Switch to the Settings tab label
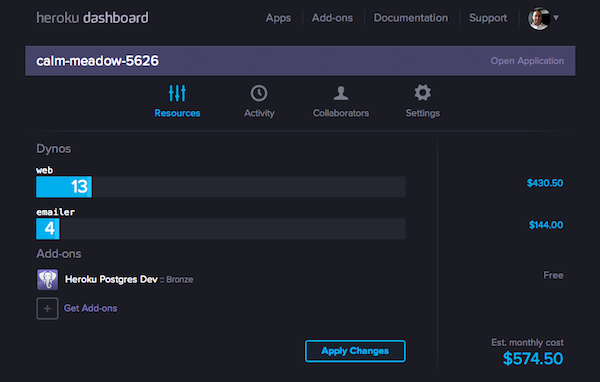This screenshot has height=382, width=600. pyautogui.click(x=422, y=113)
